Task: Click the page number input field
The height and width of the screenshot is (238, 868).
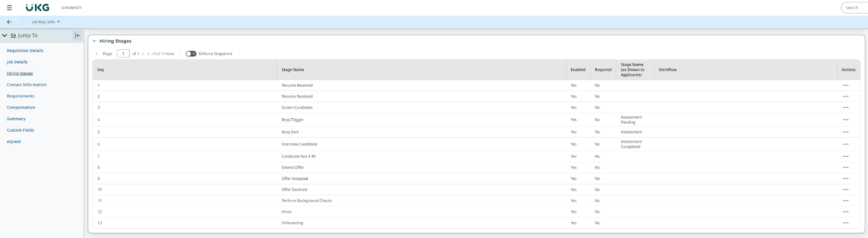Action: [123, 54]
